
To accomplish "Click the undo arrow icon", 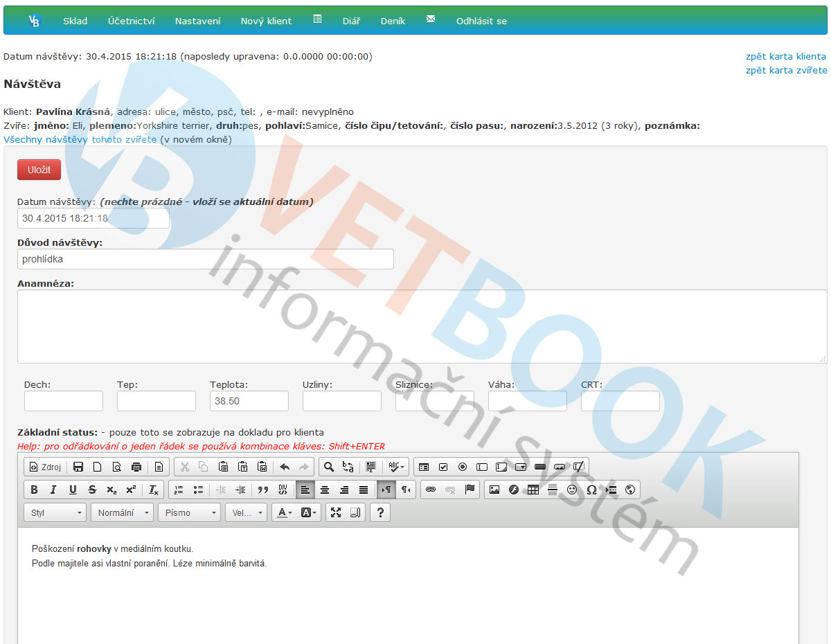I will coord(284,467).
